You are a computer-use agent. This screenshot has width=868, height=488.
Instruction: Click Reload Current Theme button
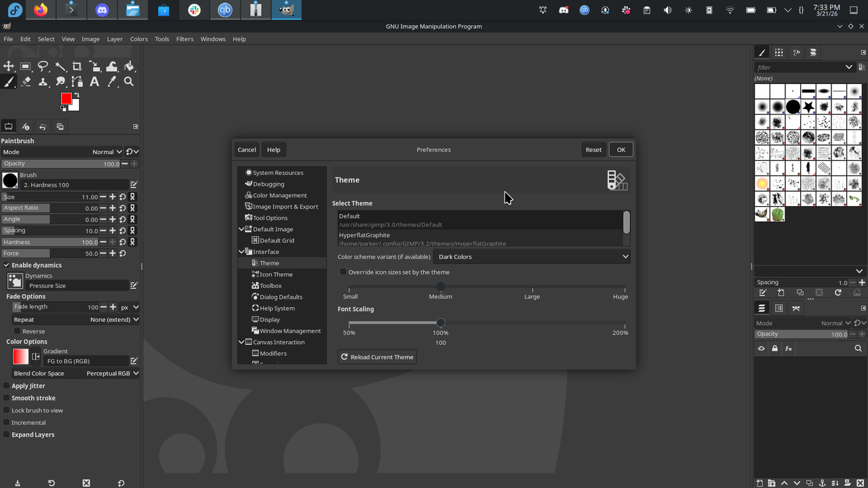pyautogui.click(x=377, y=357)
